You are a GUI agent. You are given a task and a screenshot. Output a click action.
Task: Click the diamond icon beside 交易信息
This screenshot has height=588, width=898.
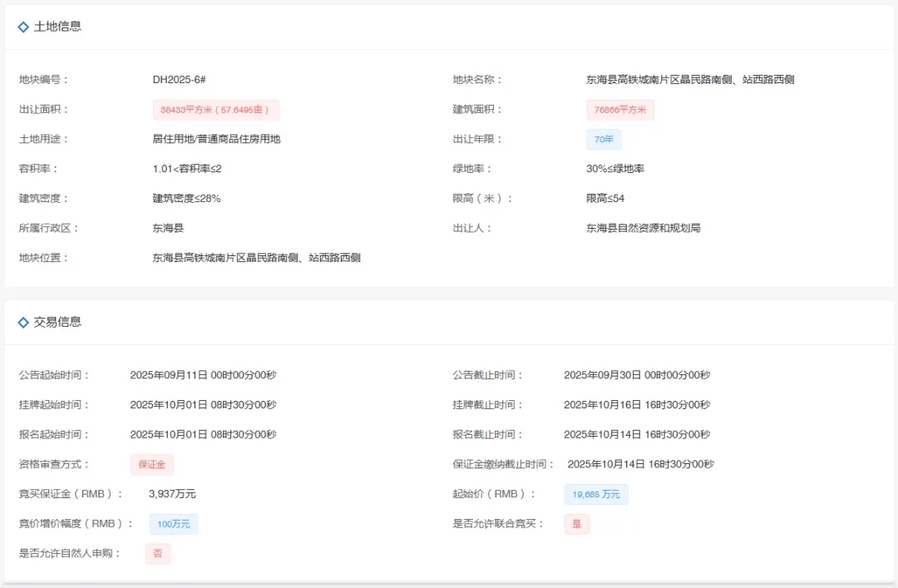point(23,322)
